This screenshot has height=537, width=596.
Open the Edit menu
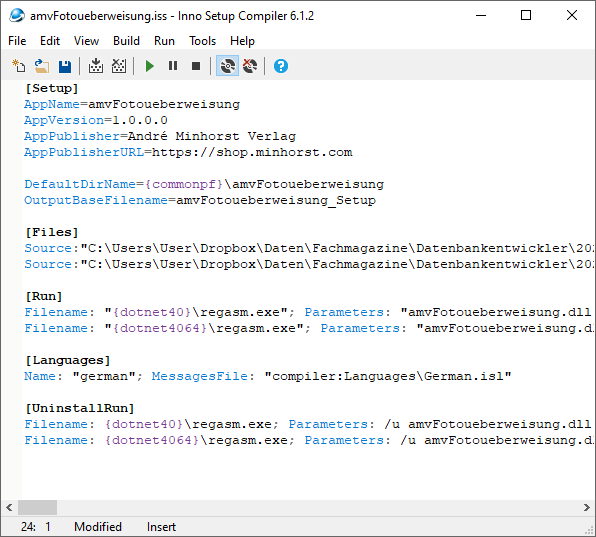pyautogui.click(x=50, y=41)
